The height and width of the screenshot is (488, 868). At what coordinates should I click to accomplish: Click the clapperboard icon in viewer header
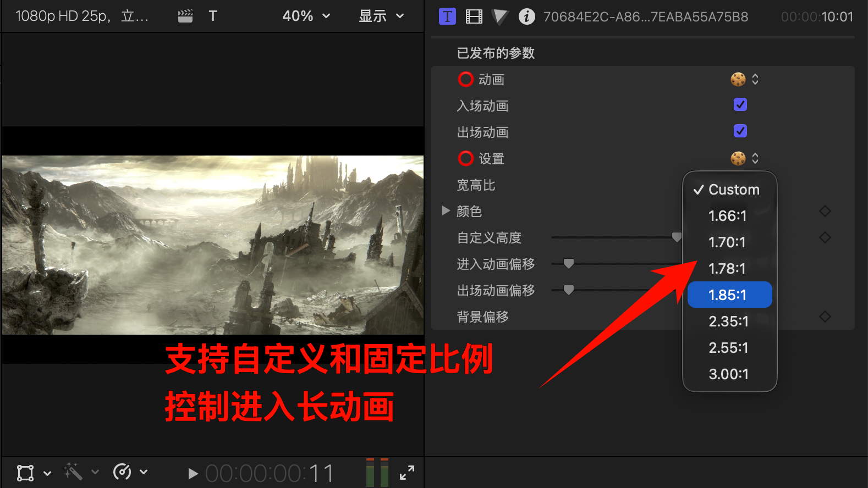[185, 16]
